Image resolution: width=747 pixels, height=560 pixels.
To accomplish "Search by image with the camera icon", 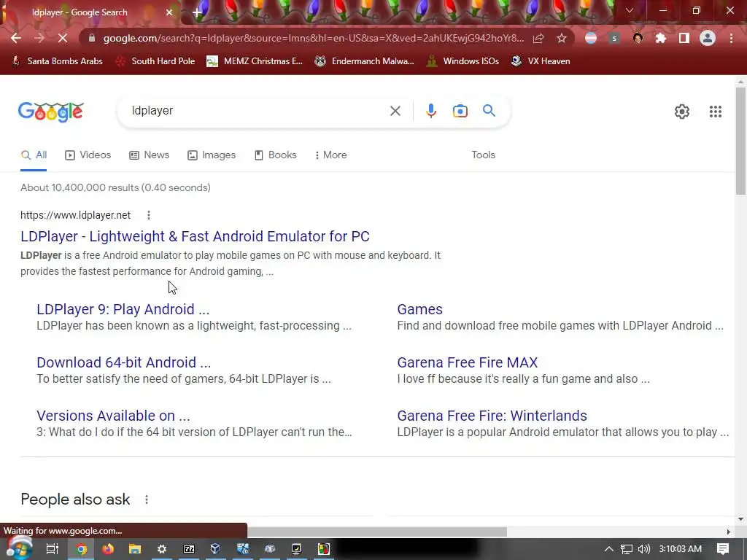I will coord(460,111).
